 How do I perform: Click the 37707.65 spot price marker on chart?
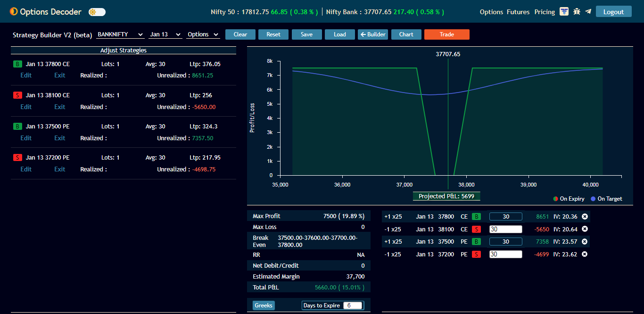(448, 54)
